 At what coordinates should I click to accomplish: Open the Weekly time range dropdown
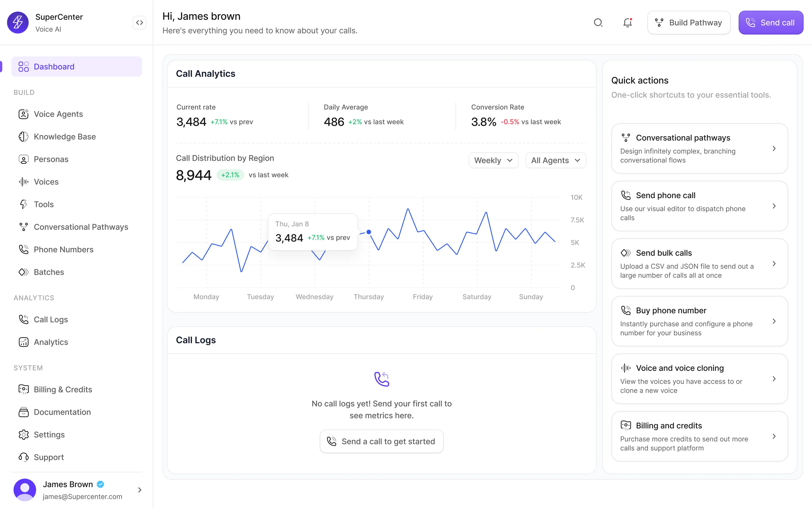point(493,160)
